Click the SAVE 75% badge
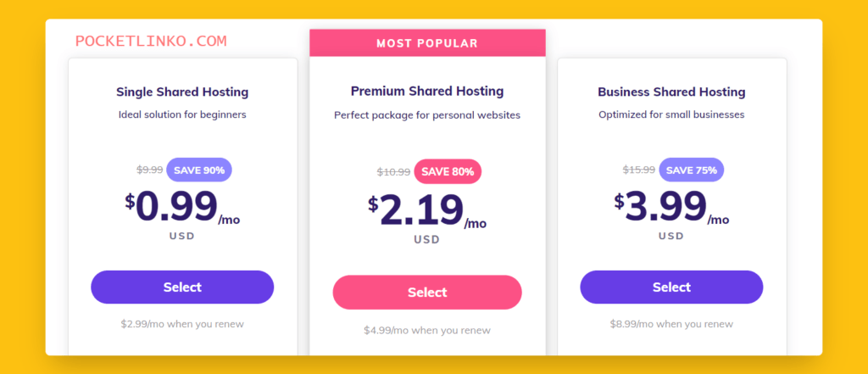The width and height of the screenshot is (868, 374). pos(691,170)
